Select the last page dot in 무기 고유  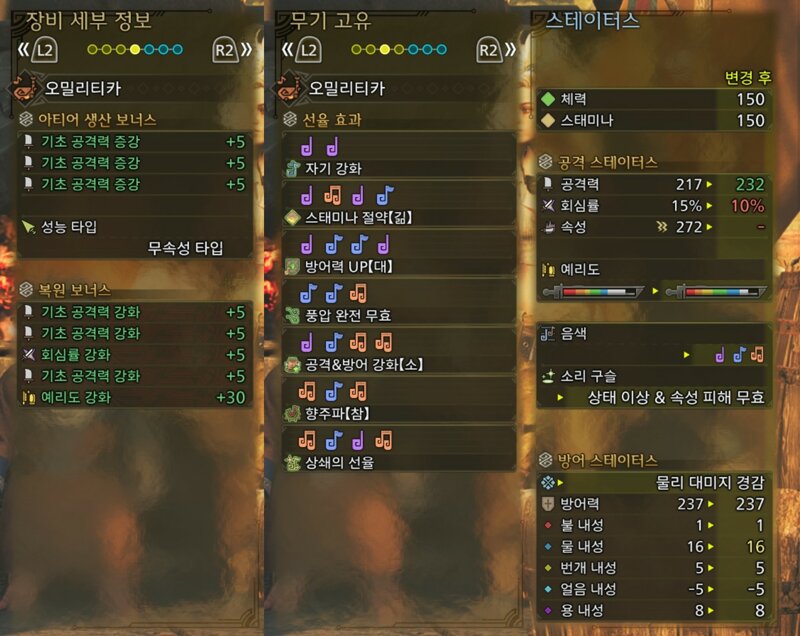pos(442,49)
